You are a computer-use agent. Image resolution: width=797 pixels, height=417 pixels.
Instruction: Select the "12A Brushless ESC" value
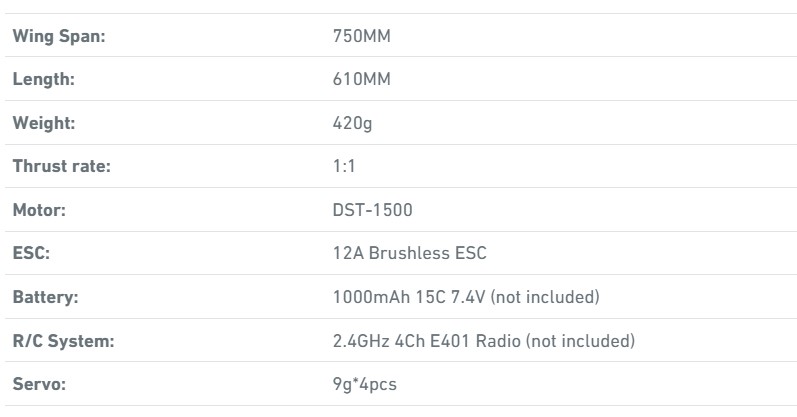(409, 253)
